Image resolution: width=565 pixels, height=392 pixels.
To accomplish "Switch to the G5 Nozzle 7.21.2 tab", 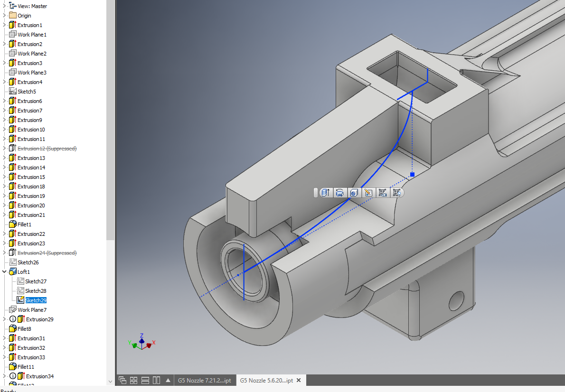I will tap(205, 380).
